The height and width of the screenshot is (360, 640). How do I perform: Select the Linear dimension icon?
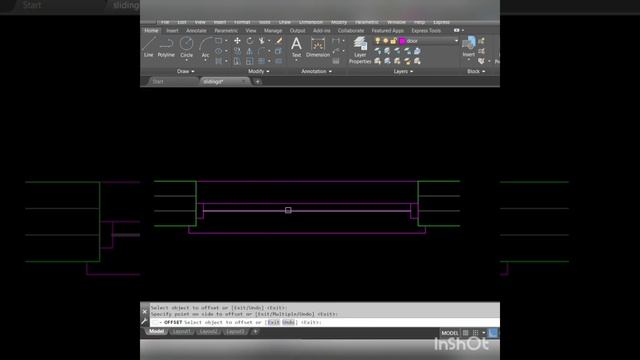click(x=336, y=41)
